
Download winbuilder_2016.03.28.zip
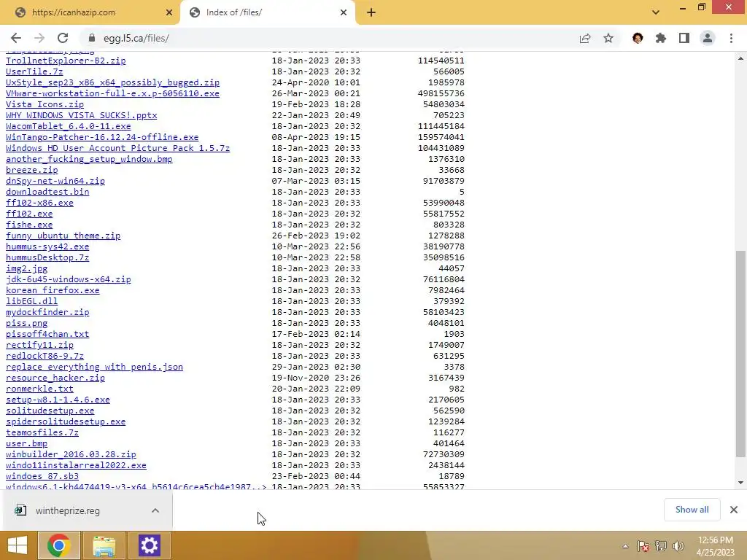point(71,455)
